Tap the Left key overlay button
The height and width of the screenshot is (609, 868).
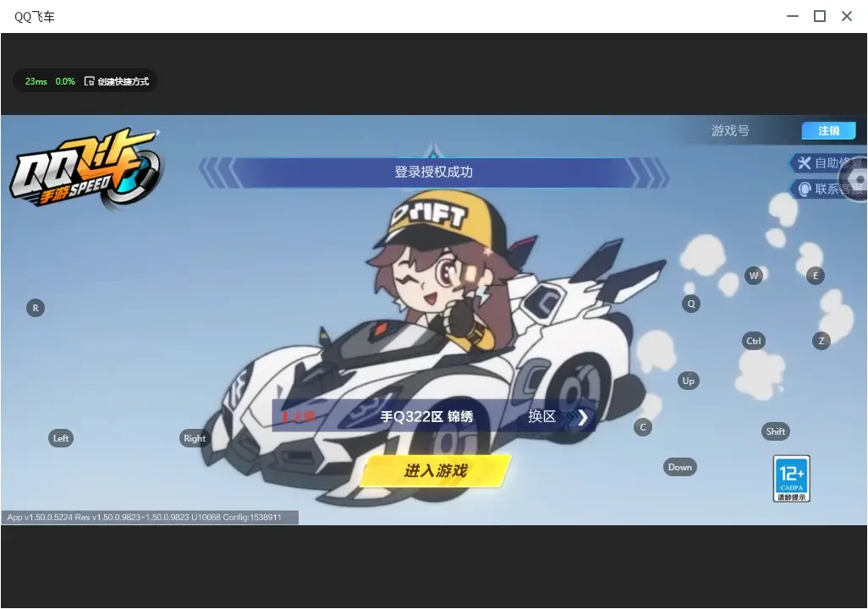point(61,438)
